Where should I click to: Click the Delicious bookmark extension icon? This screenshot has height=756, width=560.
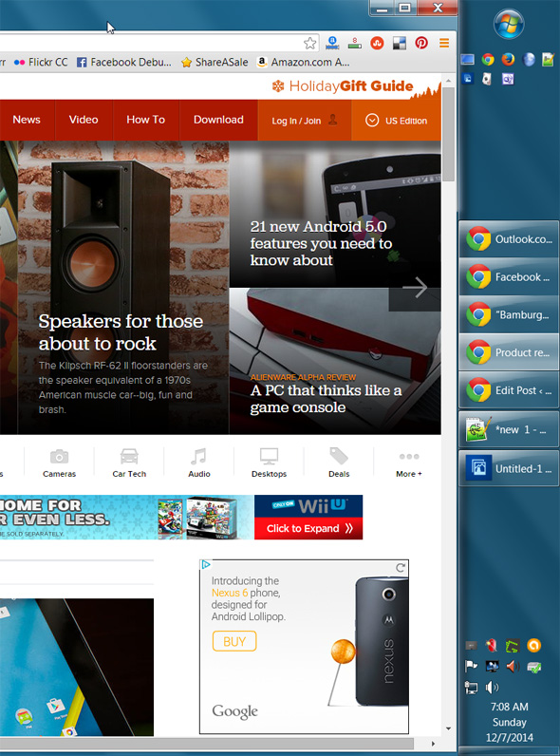(x=399, y=44)
